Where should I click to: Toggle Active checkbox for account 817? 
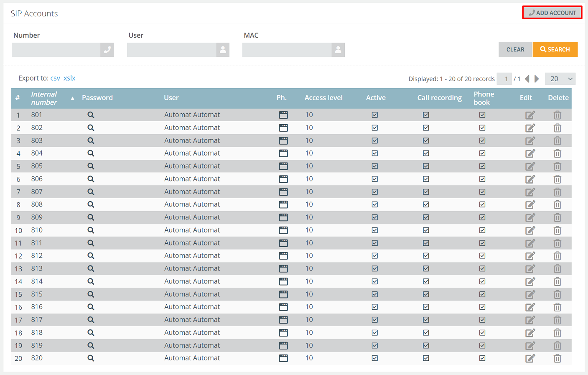(x=375, y=320)
